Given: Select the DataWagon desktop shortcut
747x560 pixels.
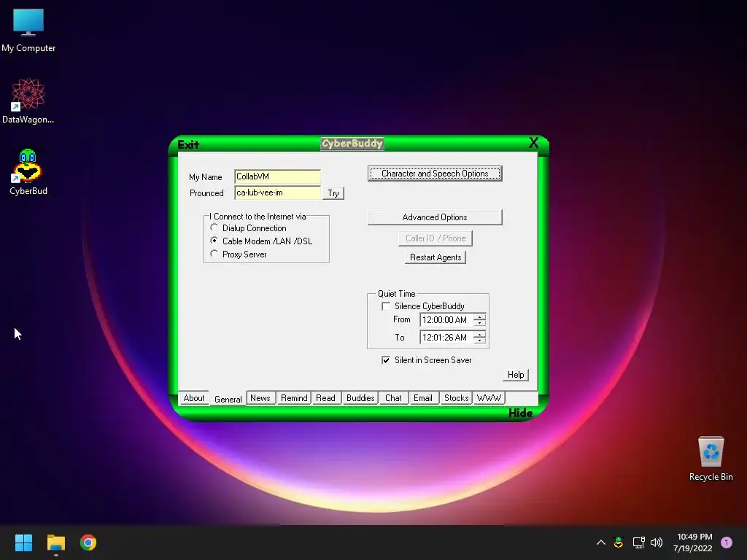Looking at the screenshot, I should [28, 101].
